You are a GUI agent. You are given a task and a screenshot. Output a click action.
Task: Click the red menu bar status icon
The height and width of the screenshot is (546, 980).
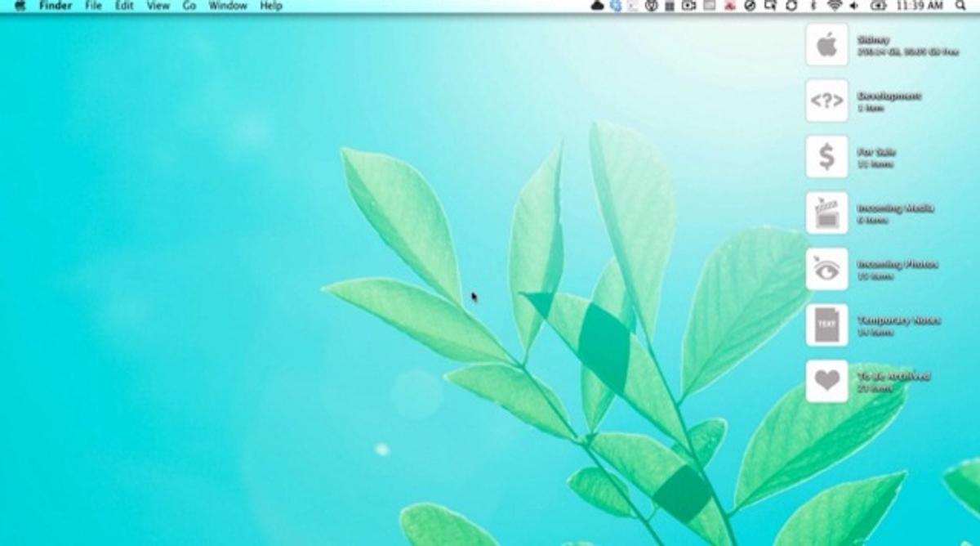coord(729,6)
